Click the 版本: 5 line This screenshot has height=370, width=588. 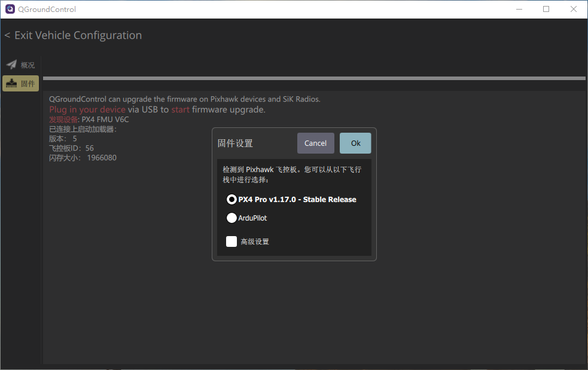click(x=63, y=139)
